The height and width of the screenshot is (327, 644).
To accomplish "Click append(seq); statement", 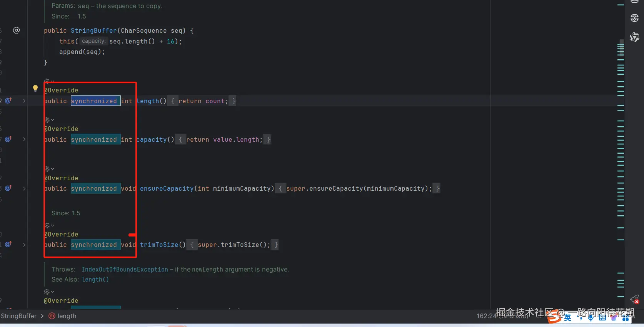I will pos(82,52).
